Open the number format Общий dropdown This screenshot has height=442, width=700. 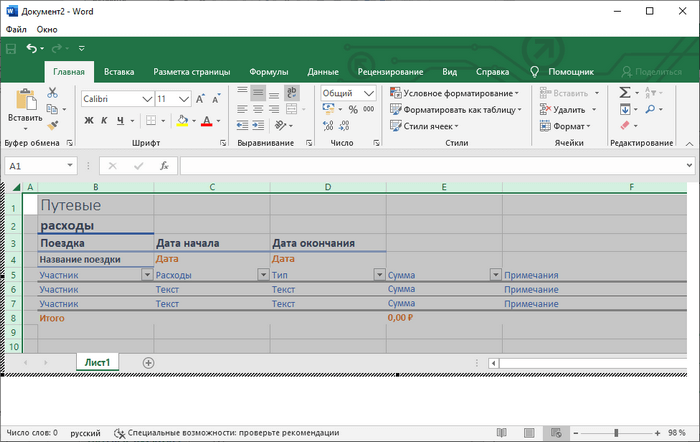(369, 93)
